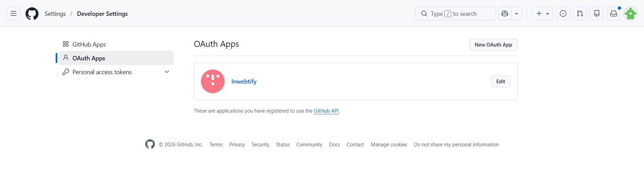The image size is (644, 181).
Task: Open the Community footer link
Action: (309, 145)
